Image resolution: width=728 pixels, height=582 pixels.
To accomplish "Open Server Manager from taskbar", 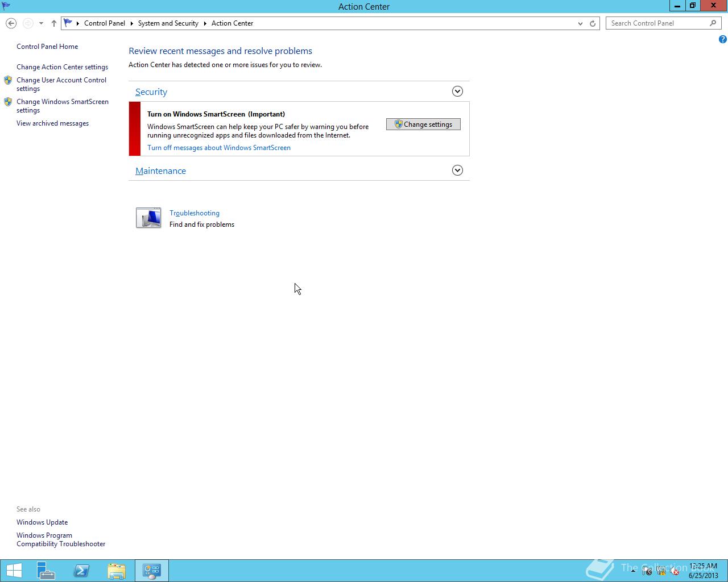I will pyautogui.click(x=46, y=571).
